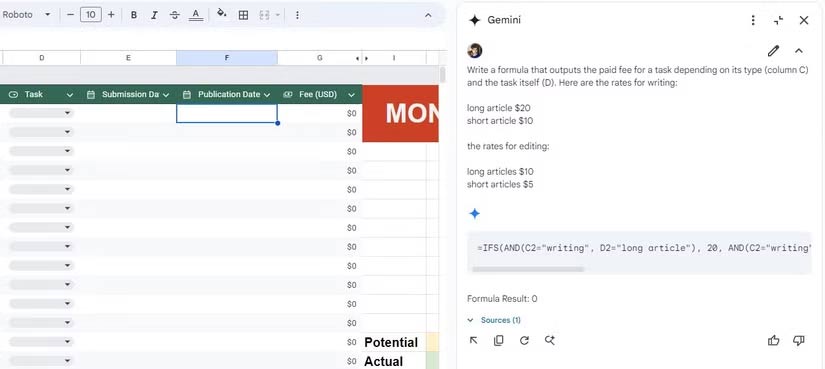
Task: Collapse the toolbar with the up chevron
Action: pos(428,15)
